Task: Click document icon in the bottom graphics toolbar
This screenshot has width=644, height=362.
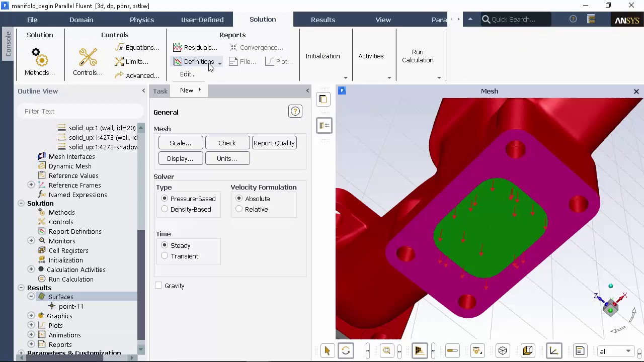Action: click(x=580, y=351)
